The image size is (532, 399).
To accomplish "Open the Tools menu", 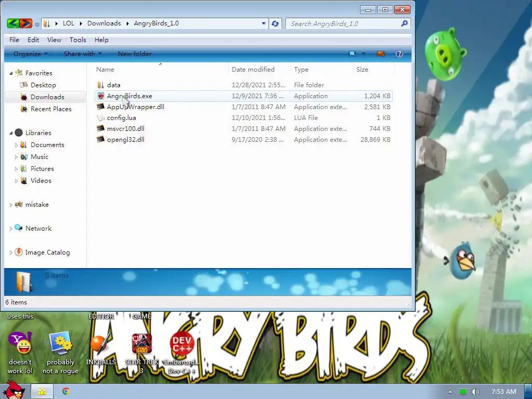I will 78,39.
